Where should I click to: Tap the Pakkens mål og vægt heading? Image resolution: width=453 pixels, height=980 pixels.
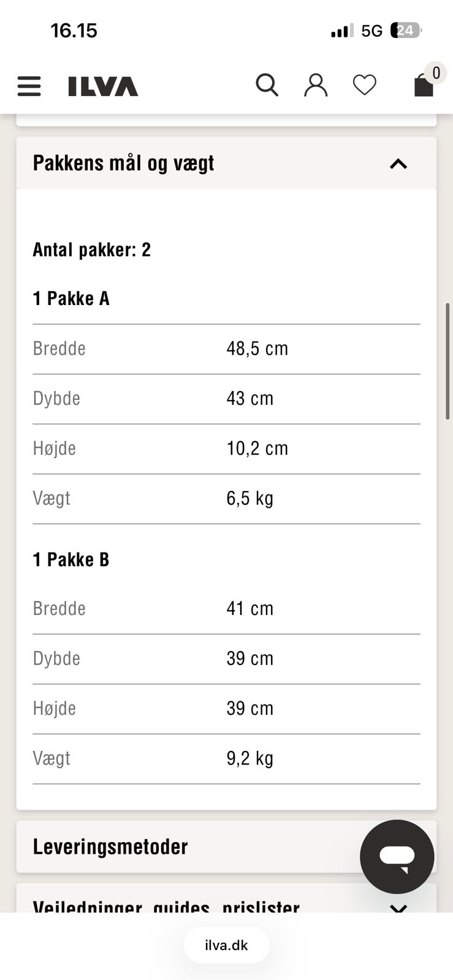tap(123, 164)
